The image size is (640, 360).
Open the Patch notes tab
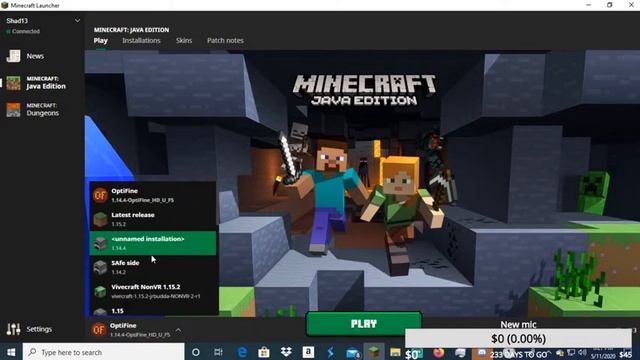pos(225,40)
